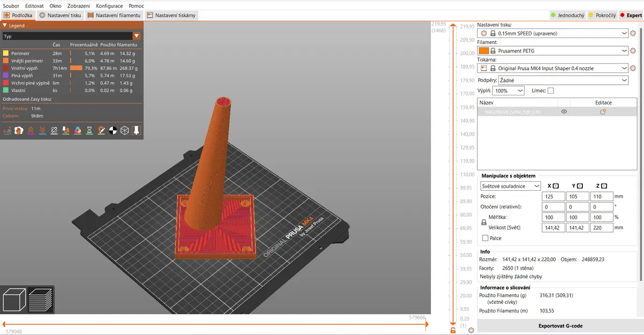Click edit icon for nabytkova_noha object
This screenshot has width=644, height=335.
coord(603,111)
